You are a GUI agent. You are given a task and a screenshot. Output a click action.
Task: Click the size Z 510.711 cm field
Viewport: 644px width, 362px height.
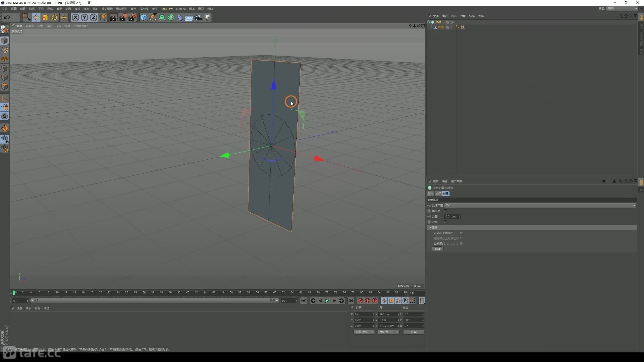389,326
